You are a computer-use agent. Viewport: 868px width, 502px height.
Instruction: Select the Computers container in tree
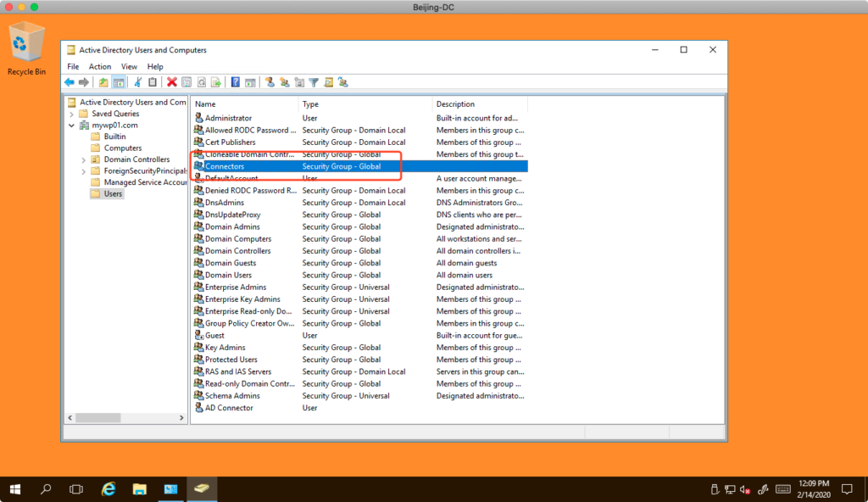coord(122,148)
